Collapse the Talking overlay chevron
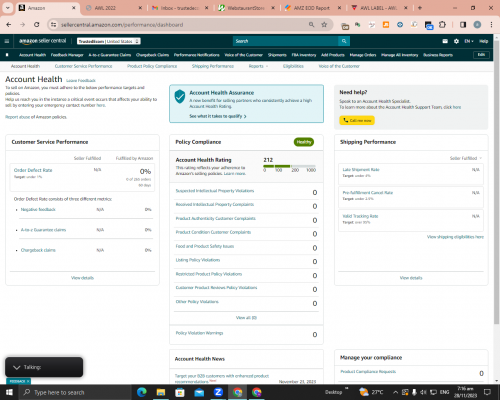This screenshot has height=400, width=500. click(17, 367)
